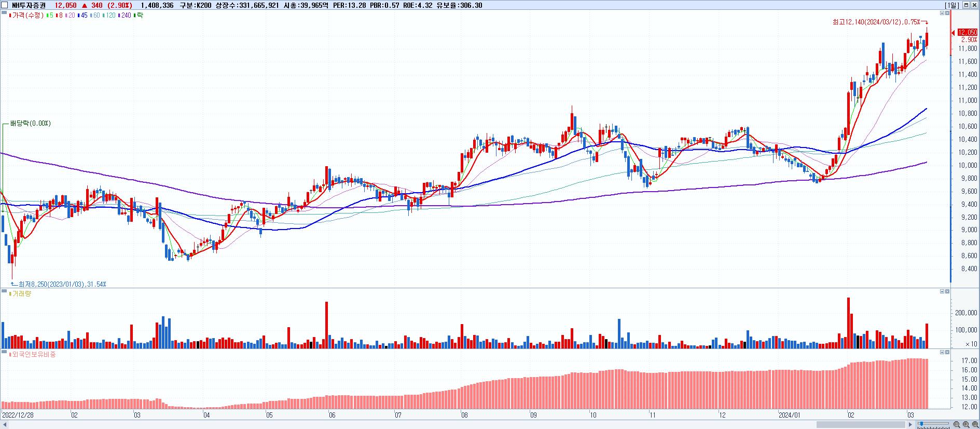980x429 pixels.
Task: Toggle the 60-day moving average legend
Action: click(95, 16)
